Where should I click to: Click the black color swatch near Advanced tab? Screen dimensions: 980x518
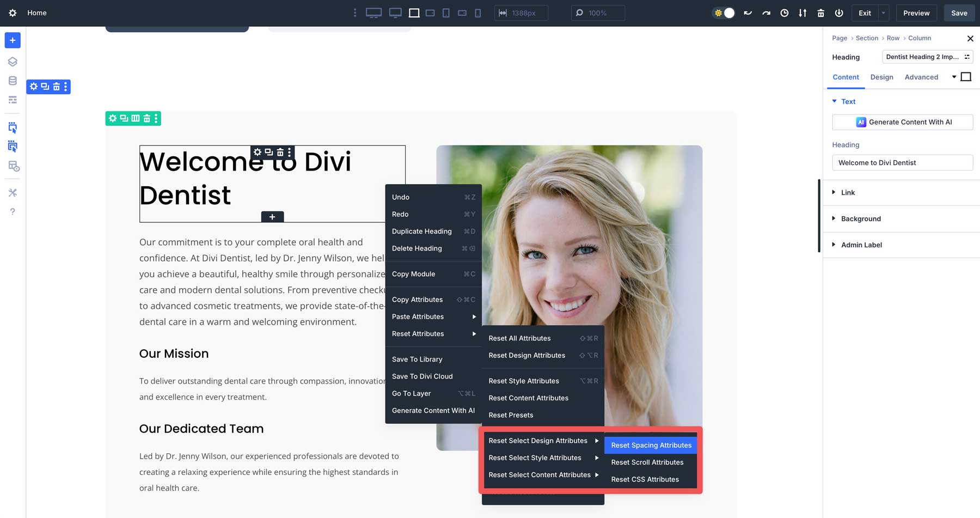[966, 77]
